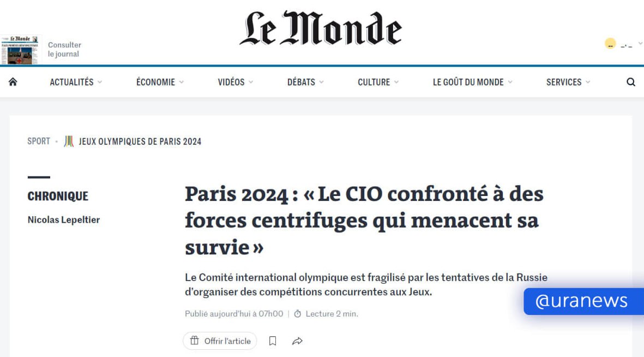The height and width of the screenshot is (357, 644).
Task: Expand the account menu chevron
Action: pyautogui.click(x=640, y=43)
